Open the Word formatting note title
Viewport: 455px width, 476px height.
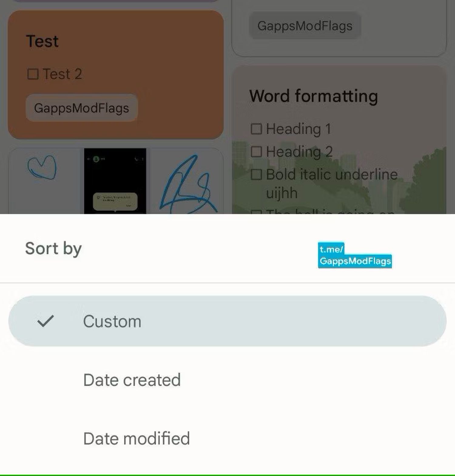pyautogui.click(x=314, y=96)
